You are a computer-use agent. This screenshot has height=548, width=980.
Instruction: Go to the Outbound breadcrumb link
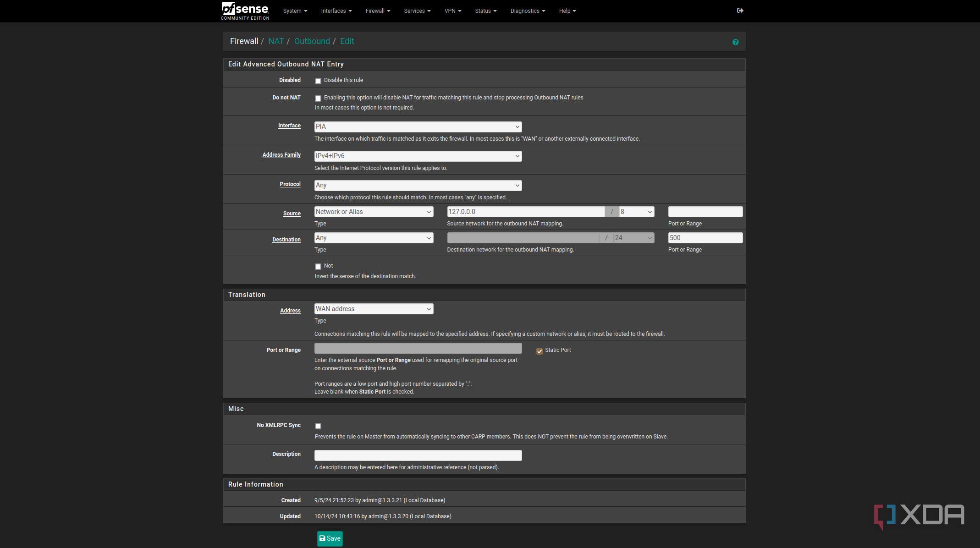(x=312, y=41)
